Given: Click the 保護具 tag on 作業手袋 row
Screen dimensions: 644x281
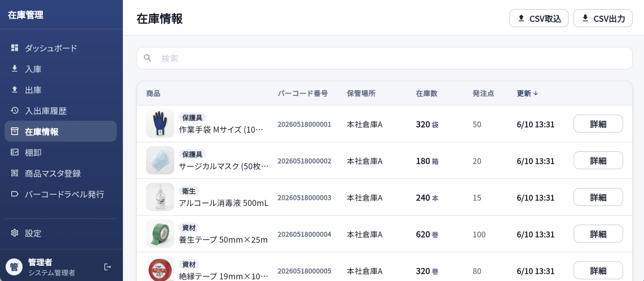Looking at the screenshot, I should 192,117.
